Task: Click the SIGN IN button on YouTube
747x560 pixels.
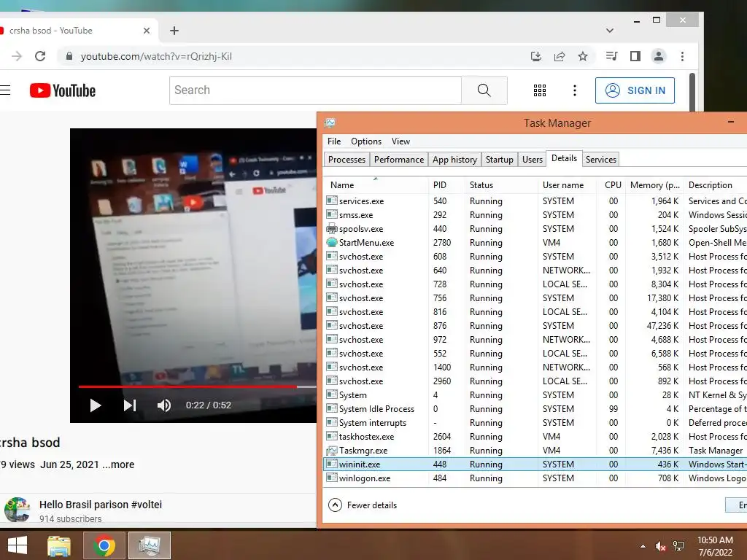Action: pyautogui.click(x=635, y=90)
